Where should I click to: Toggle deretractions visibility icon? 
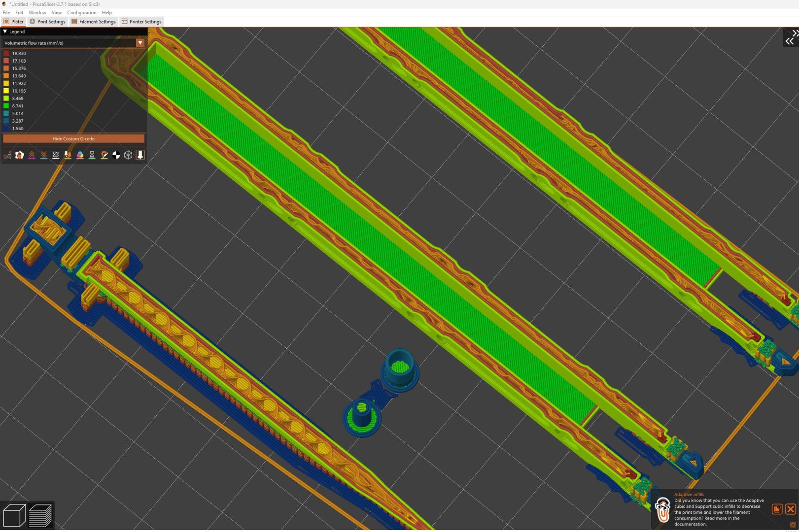click(x=44, y=155)
